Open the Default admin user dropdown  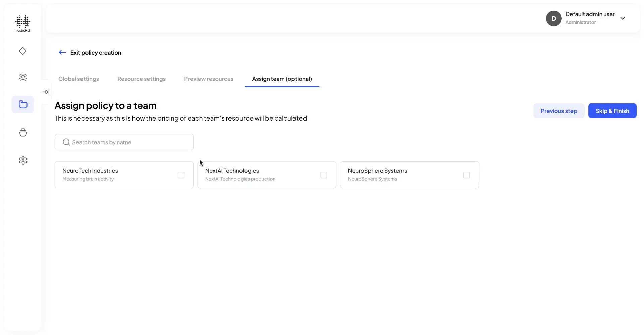(x=623, y=18)
